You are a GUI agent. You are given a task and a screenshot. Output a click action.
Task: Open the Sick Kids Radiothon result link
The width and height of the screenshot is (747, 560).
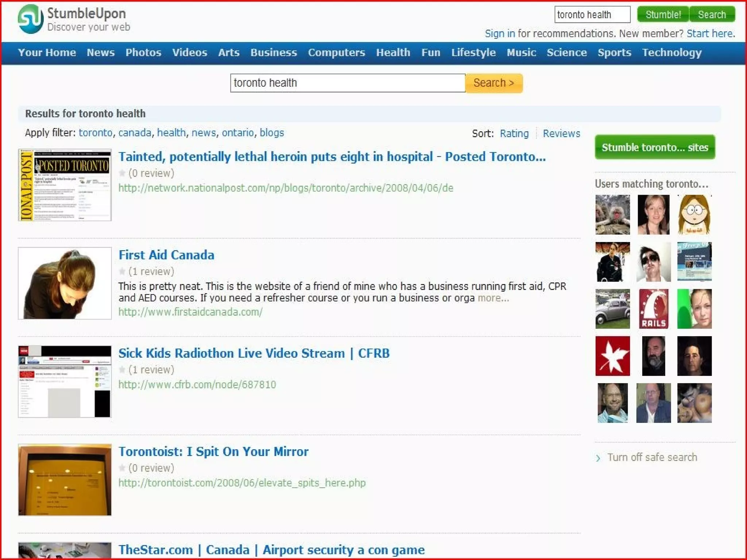click(254, 353)
